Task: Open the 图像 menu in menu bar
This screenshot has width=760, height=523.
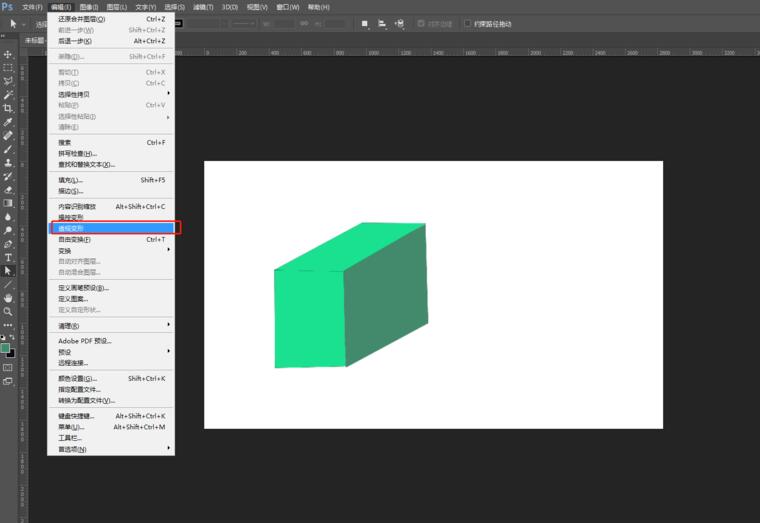Action: click(x=89, y=7)
